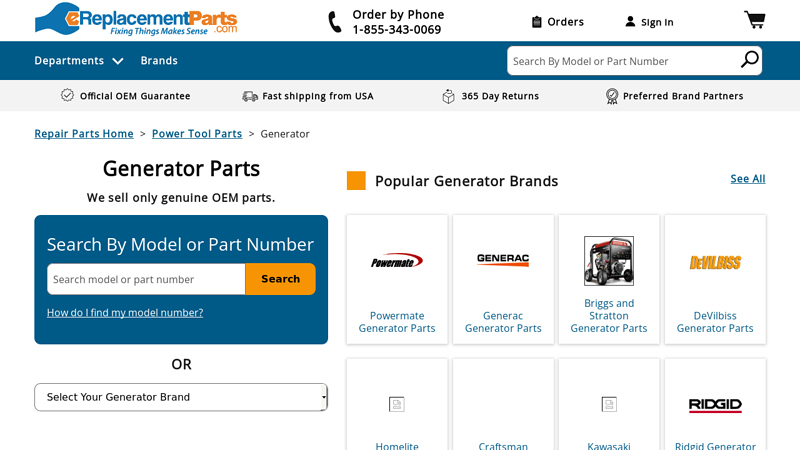800x450 pixels.
Task: Expand the Departments menu
Action: [x=79, y=61]
